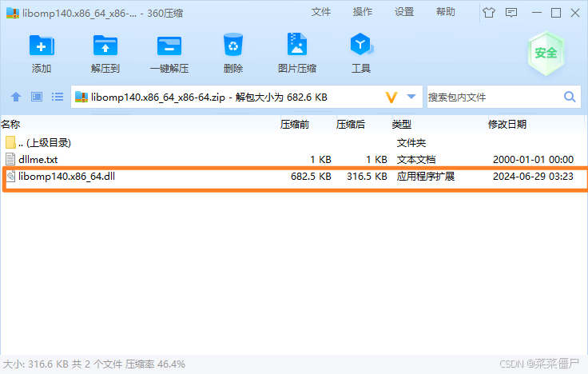
Task: Click 文本文档 type cell
Action: click(x=416, y=159)
